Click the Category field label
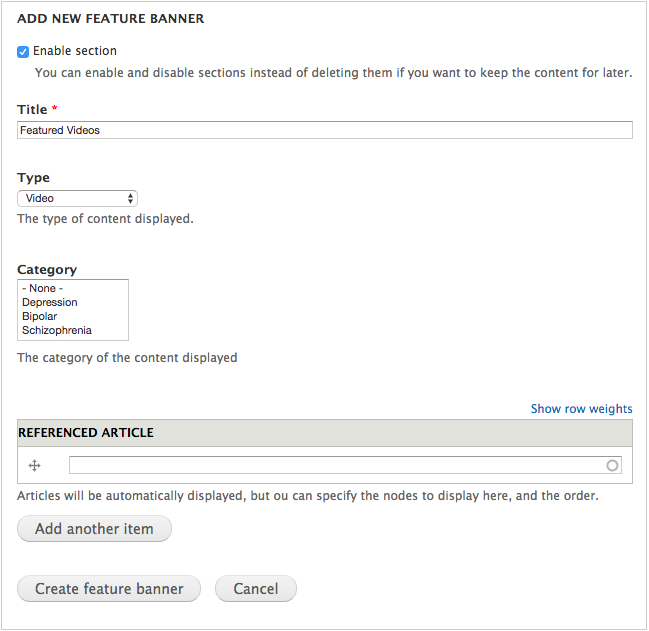649x631 pixels. tap(47, 269)
